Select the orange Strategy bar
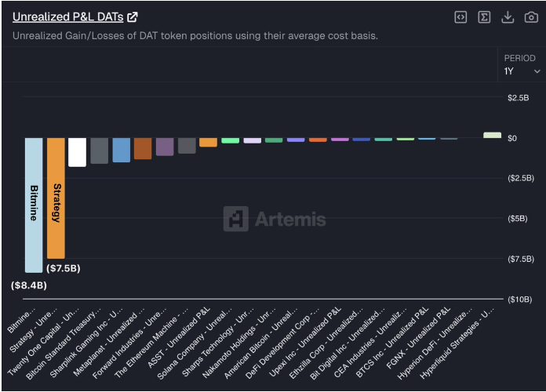This screenshot has width=546, height=392. pyautogui.click(x=56, y=198)
